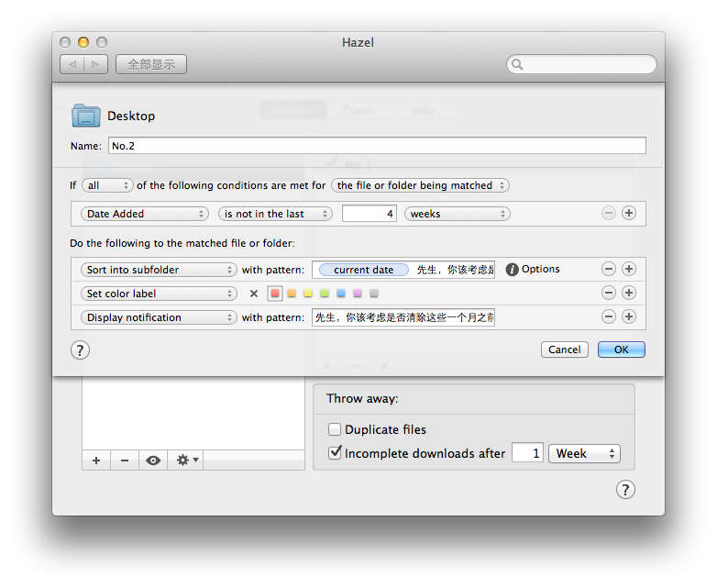Click the Cancel button
This screenshot has height=588, width=717.
[564, 349]
